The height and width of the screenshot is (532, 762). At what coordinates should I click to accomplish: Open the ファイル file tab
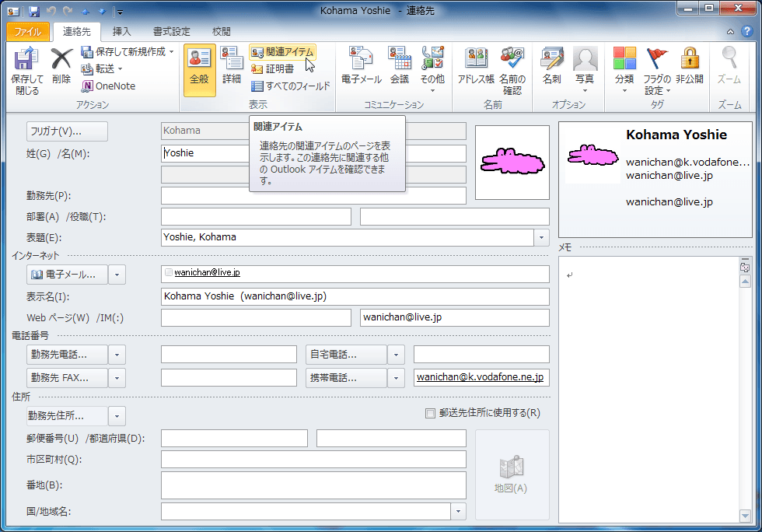(28, 32)
